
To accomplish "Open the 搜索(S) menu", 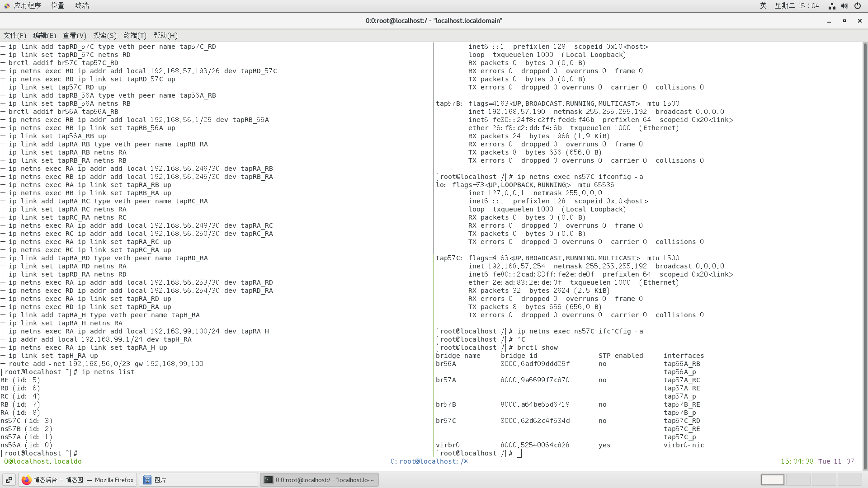I will pyautogui.click(x=105, y=35).
